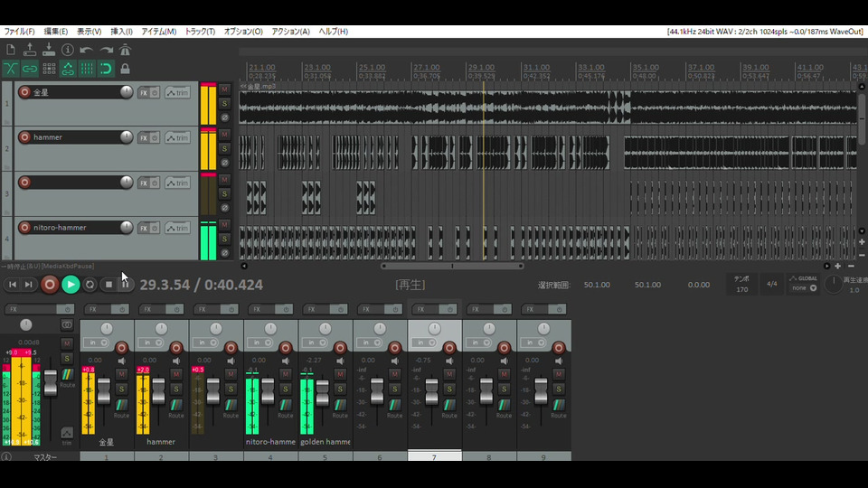
Task: Toggle the grid lines toolbar icon
Action: tap(87, 69)
